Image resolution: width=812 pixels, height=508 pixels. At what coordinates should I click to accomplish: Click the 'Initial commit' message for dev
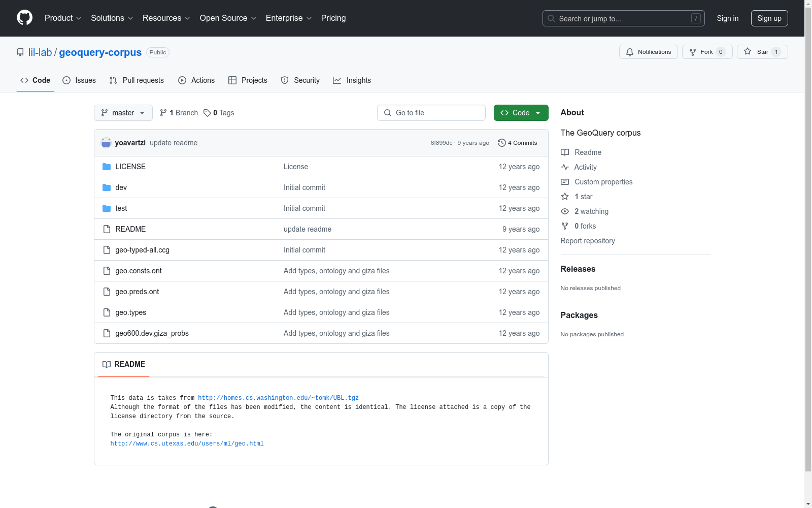pos(304,187)
